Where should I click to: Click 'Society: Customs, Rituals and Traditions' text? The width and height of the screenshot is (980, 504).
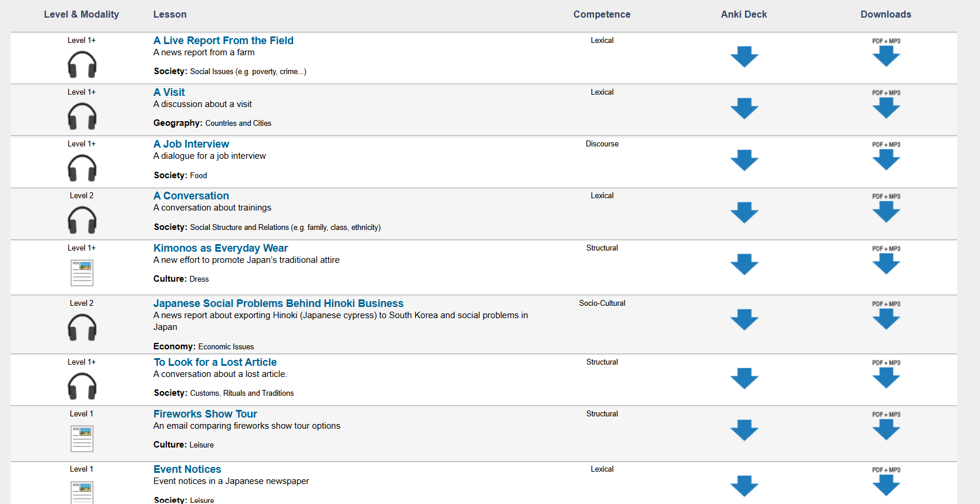tap(224, 393)
